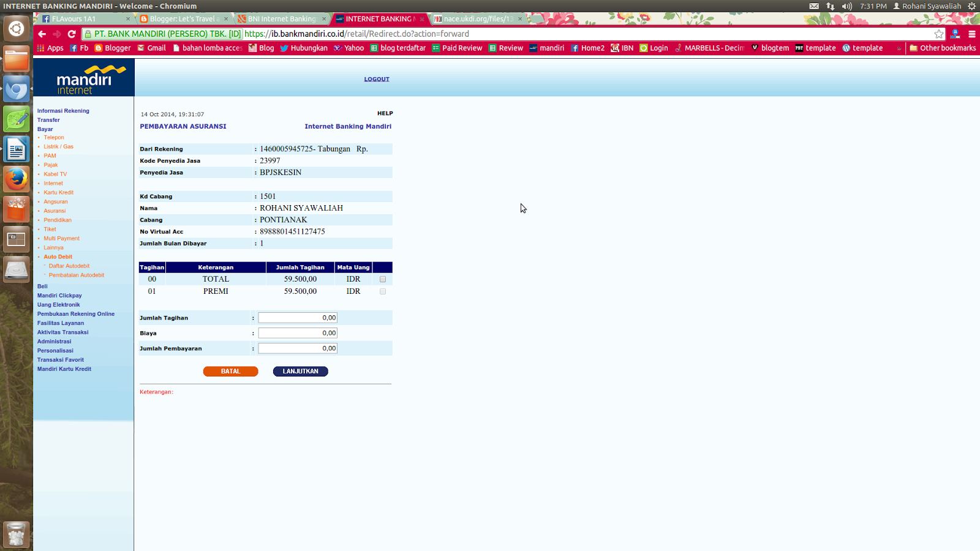Select Listrik / Gas under Bayar

[x=58, y=147]
